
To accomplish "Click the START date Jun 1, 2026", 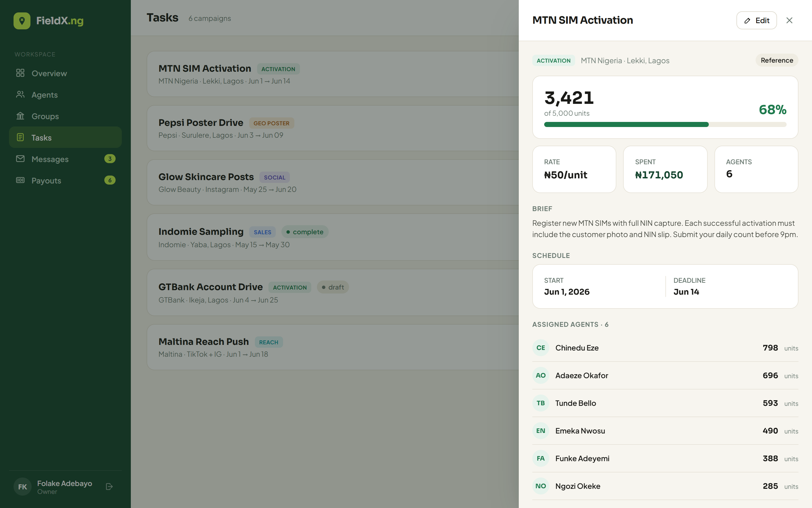I will point(567,292).
